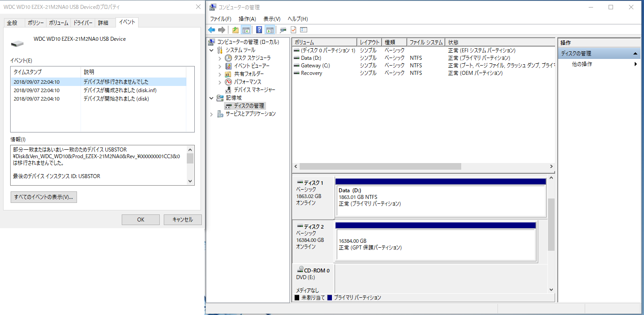Click the checklist settings toolbar icon

(304, 30)
